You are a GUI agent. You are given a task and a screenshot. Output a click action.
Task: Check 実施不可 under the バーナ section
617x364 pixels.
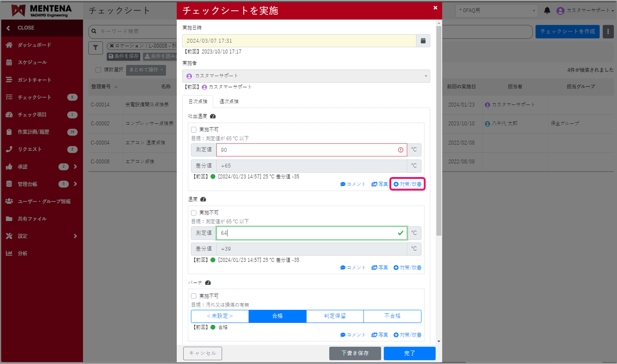coord(194,296)
